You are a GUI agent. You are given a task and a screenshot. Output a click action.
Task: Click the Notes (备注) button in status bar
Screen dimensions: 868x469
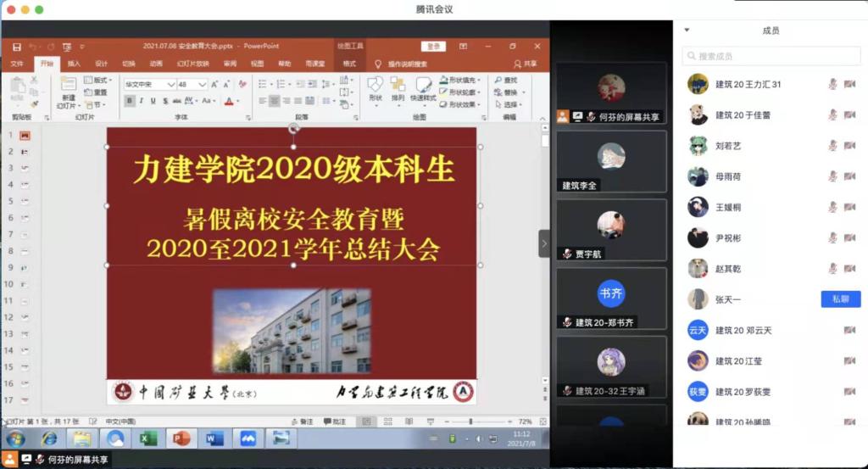[x=302, y=422]
